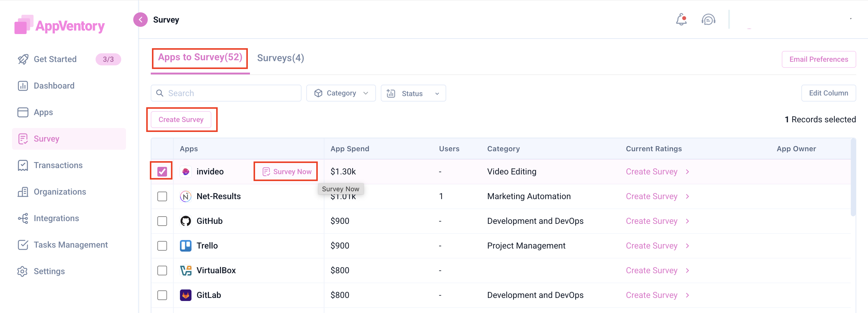Switch to the Surveys(4) tab
Viewport: 868px width, 313px height.
[x=280, y=58]
